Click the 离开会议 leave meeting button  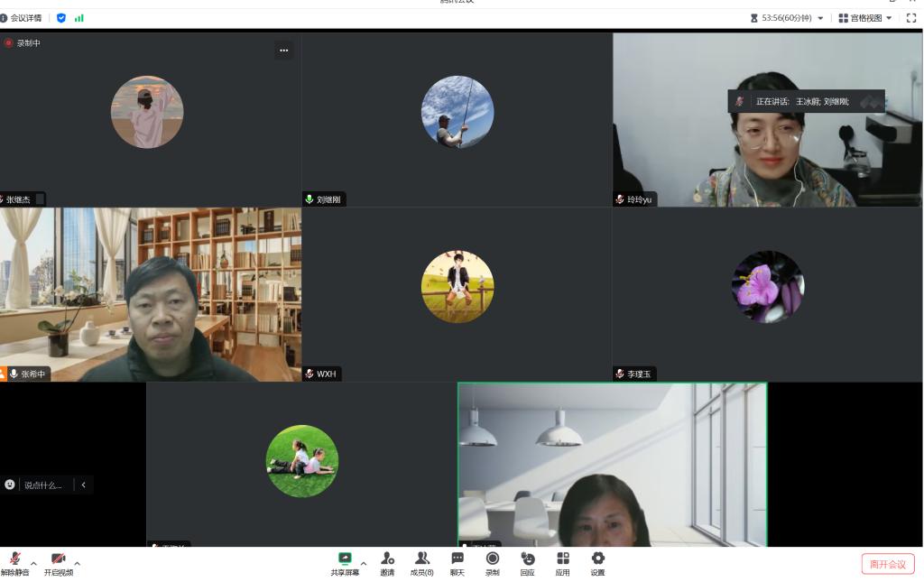[888, 564]
